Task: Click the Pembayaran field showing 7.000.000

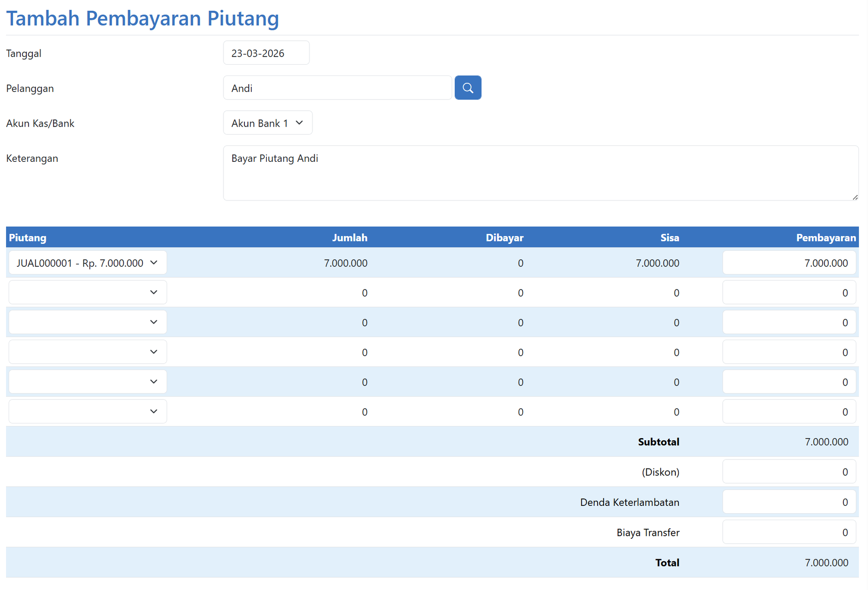Action: coord(789,262)
